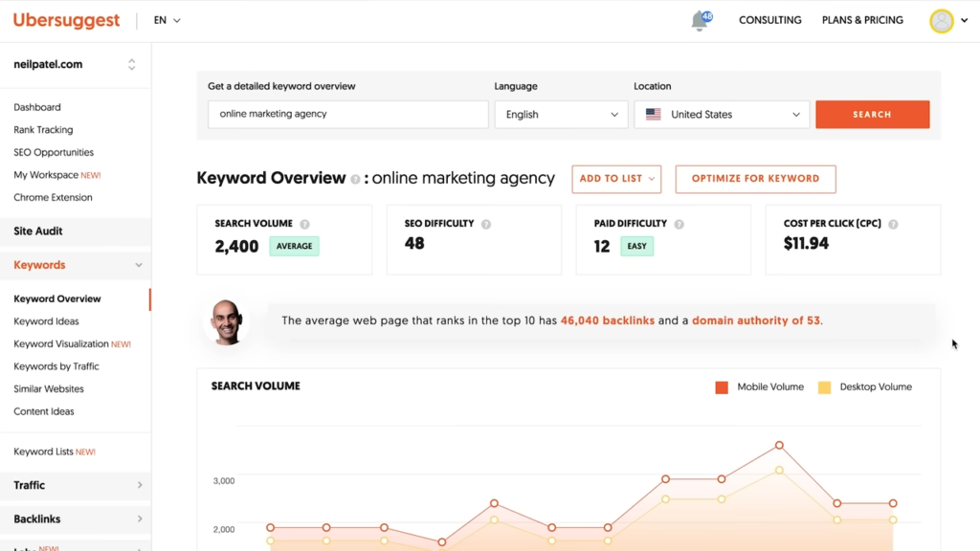Image resolution: width=980 pixels, height=551 pixels.
Task: Click the user profile avatar icon
Action: (x=942, y=21)
